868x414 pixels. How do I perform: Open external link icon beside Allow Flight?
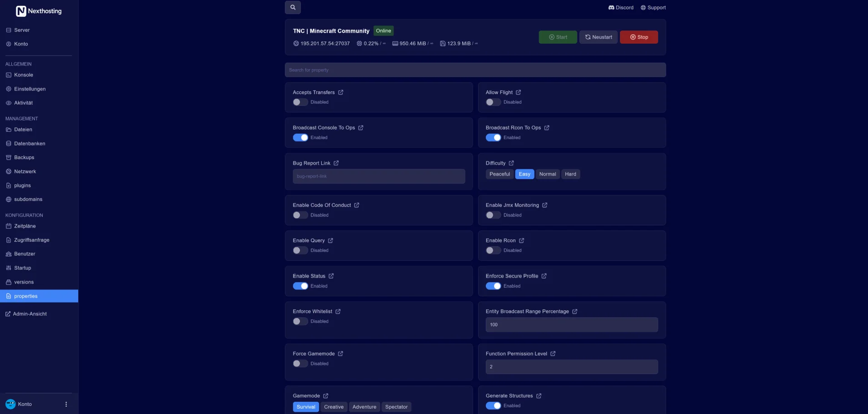519,92
